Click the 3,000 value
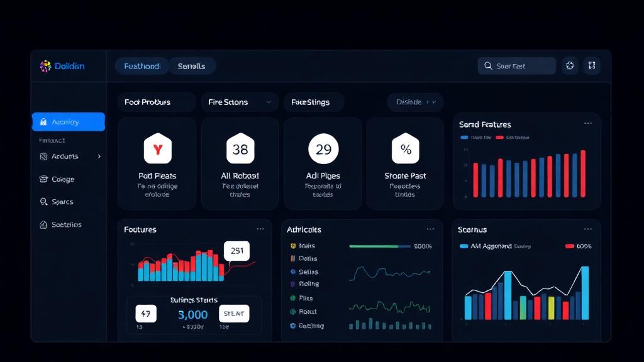 coord(192,315)
